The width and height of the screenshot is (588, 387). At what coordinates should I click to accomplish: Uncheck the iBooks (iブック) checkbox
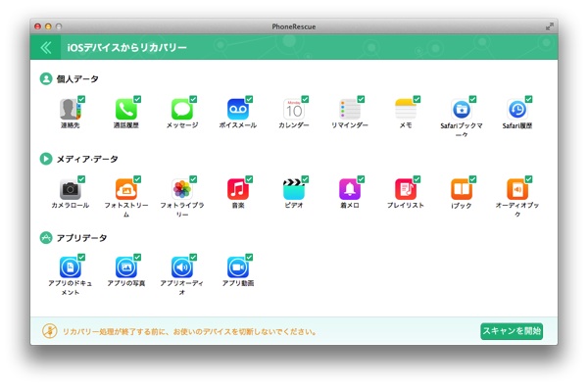[x=472, y=179]
